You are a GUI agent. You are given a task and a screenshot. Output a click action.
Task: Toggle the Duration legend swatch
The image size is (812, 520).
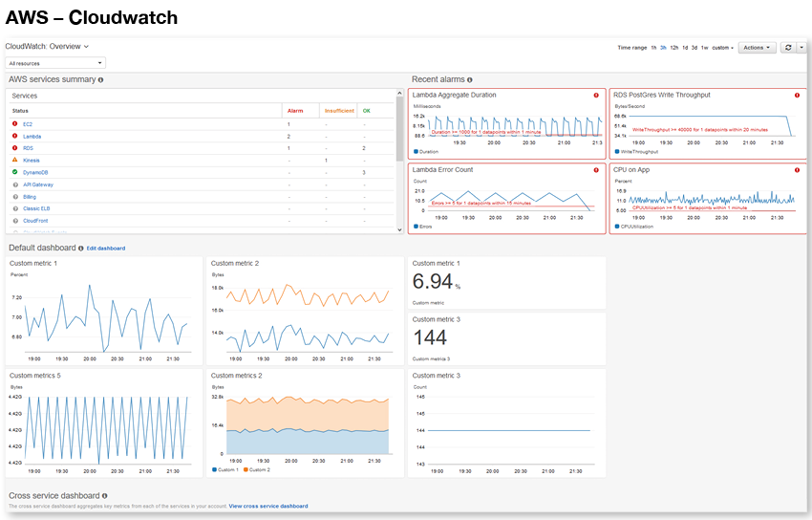pyautogui.click(x=416, y=152)
